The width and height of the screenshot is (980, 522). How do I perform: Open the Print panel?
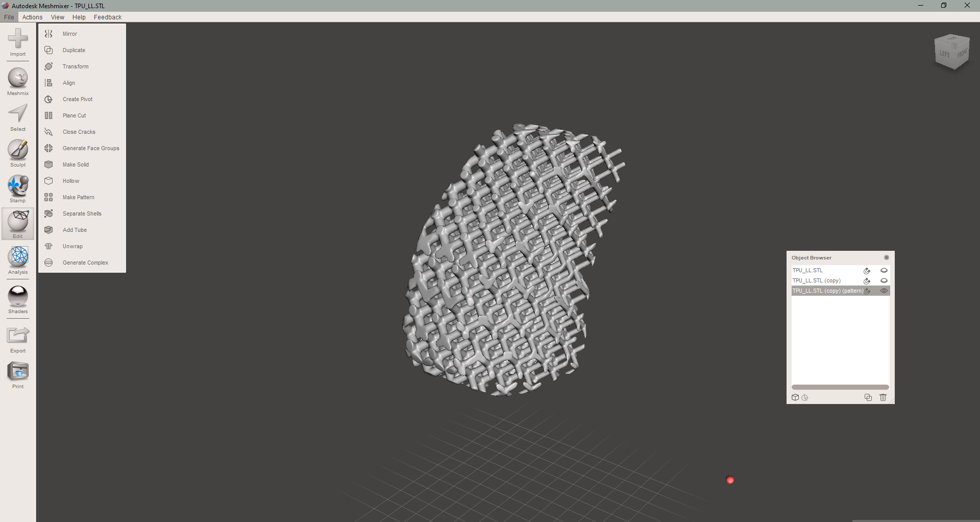click(18, 374)
